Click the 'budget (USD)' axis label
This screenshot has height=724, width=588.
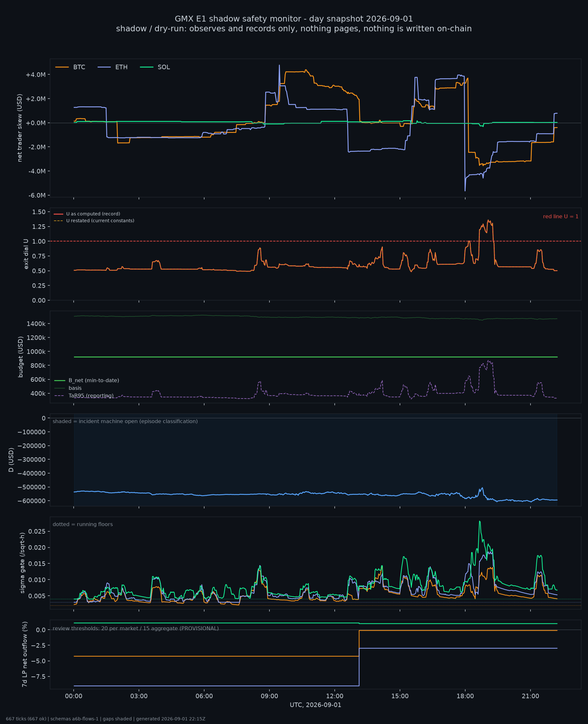tap(20, 357)
